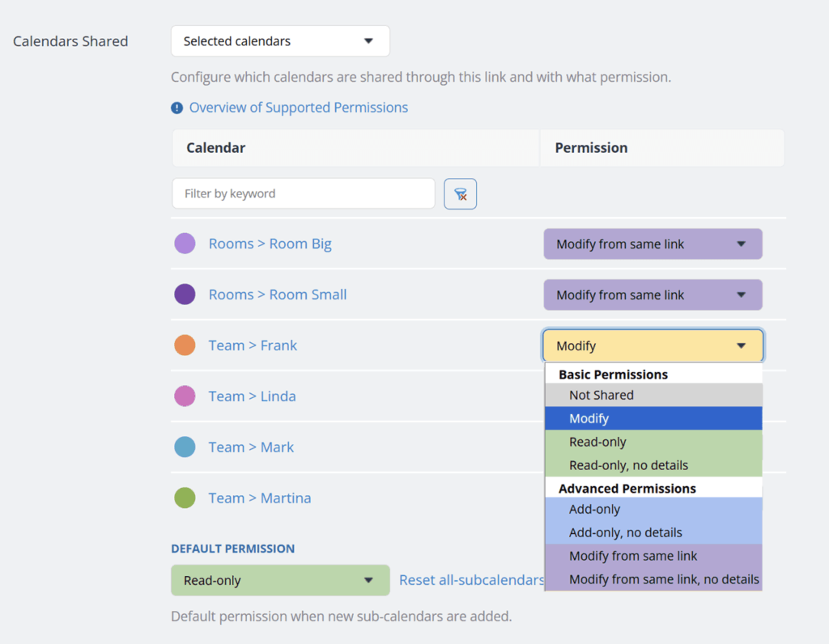Clear the keyword filter using funnel icon
The height and width of the screenshot is (644, 829).
460,193
